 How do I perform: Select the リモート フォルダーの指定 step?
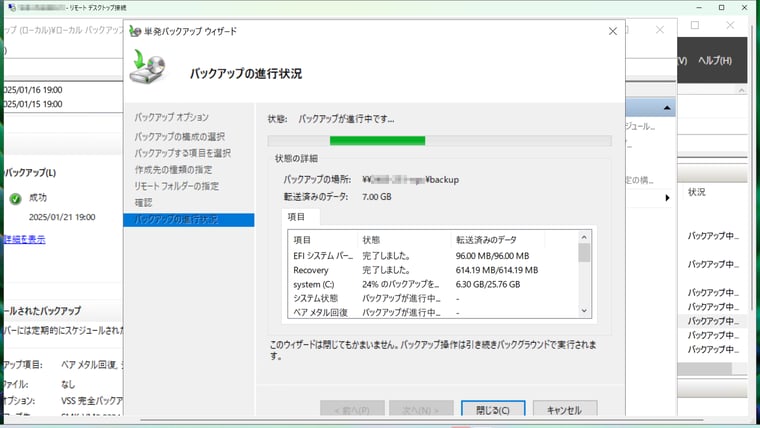tap(176, 186)
